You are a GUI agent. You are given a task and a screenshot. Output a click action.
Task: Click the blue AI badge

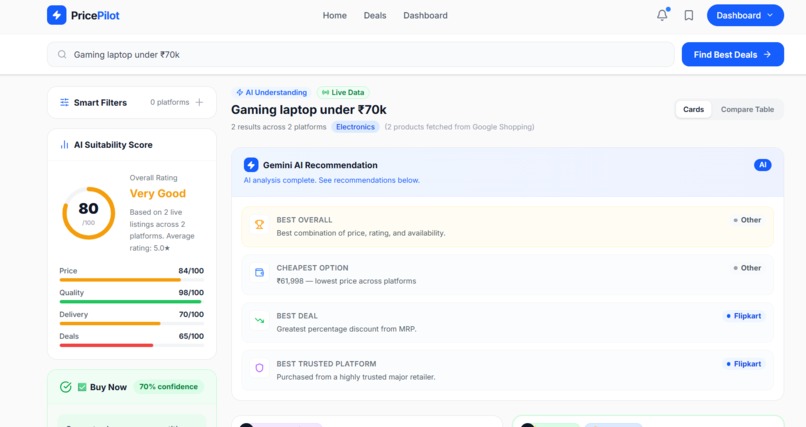click(763, 165)
